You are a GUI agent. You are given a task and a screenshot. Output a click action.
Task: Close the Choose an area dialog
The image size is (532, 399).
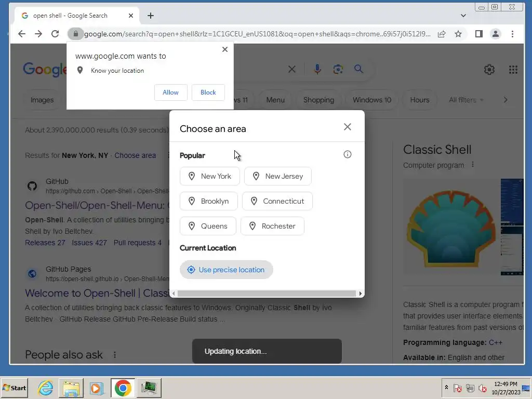point(347,127)
